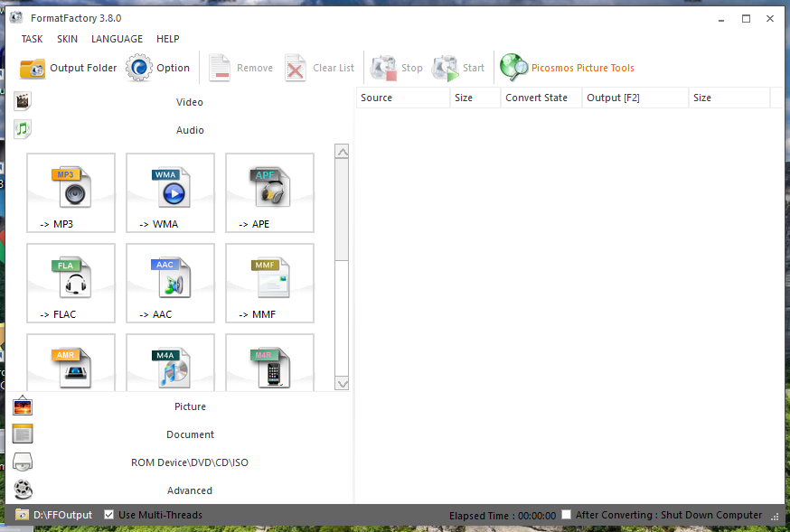Open the Option settings gear
Viewport: 790px width, 532px height.
[157, 68]
